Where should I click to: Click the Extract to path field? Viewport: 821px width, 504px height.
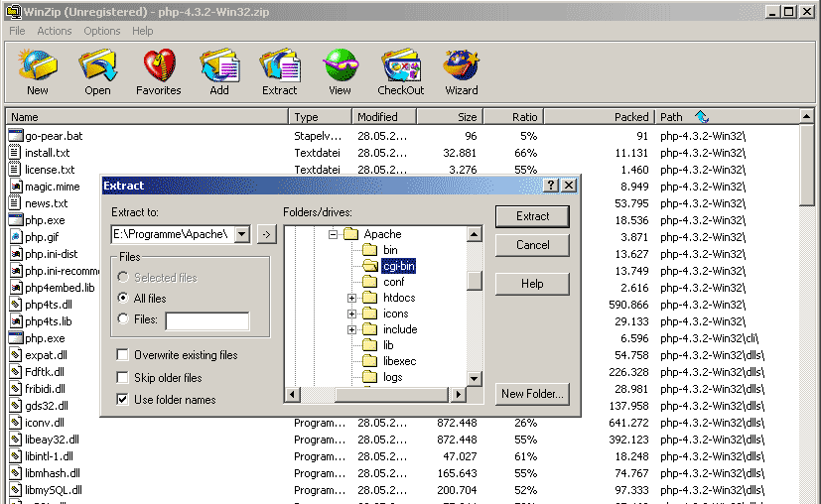point(174,234)
